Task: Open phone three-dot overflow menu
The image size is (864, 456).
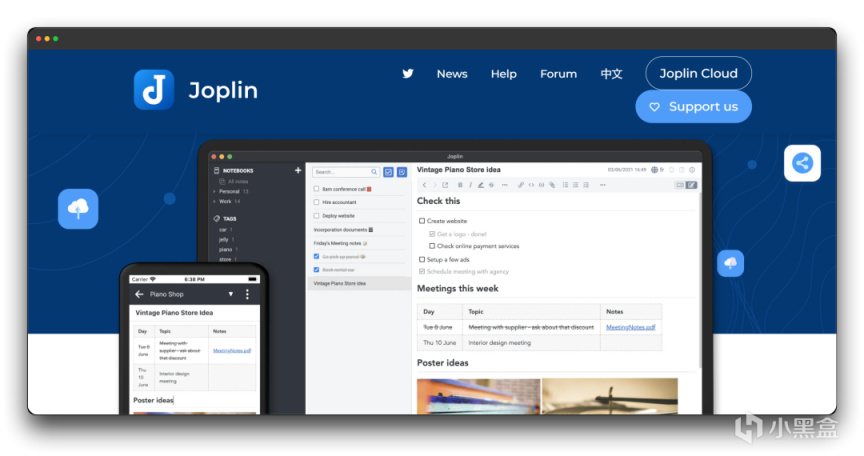Action: pos(247,294)
